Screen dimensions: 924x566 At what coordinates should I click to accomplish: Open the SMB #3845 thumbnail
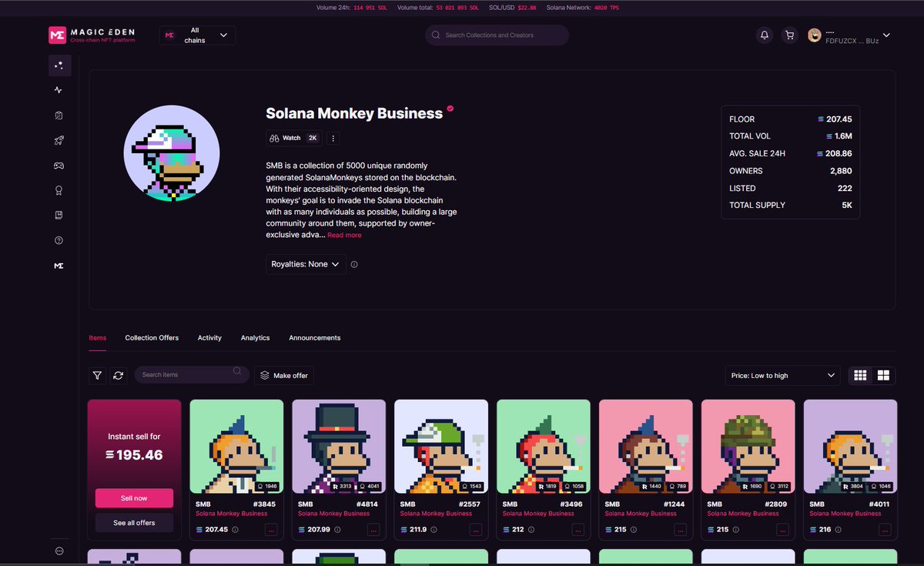pos(236,447)
